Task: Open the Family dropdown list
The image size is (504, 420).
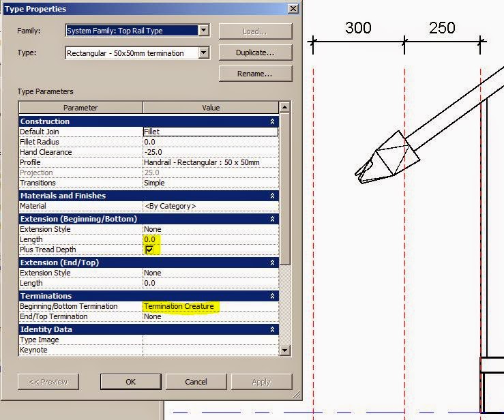Action: [x=203, y=31]
